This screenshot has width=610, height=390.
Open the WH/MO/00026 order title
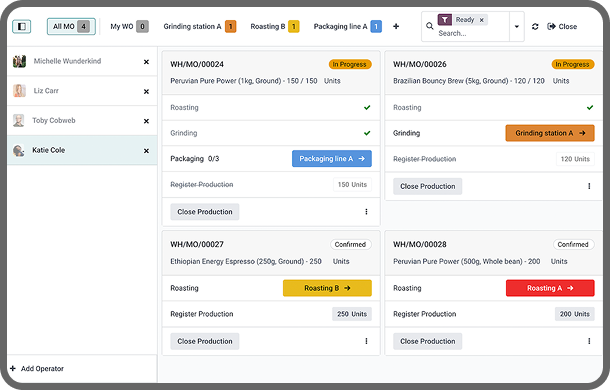[x=420, y=64]
